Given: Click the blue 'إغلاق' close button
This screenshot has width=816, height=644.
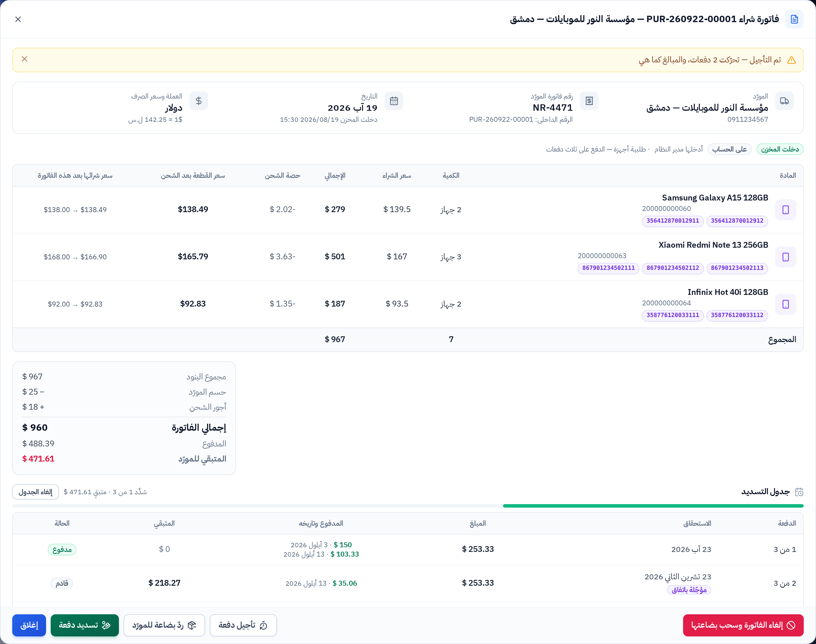Looking at the screenshot, I should tap(29, 625).
